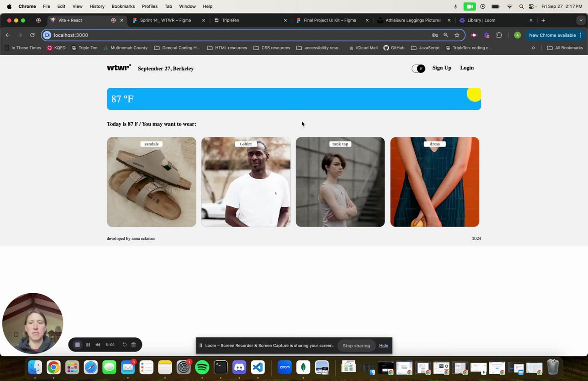Open the Chrome three-dot menu

[x=581, y=35]
